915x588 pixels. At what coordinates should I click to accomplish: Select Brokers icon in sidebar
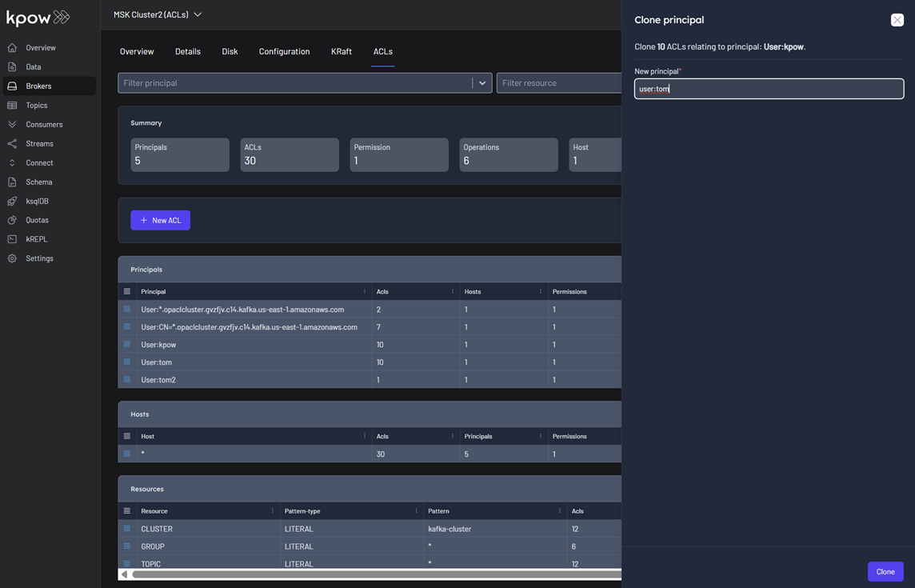coord(12,86)
